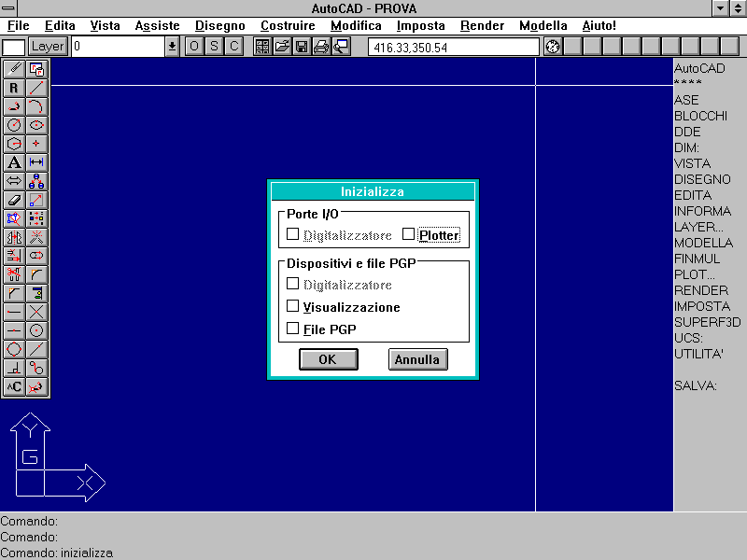Select the Endpoint object snap
The width and height of the screenshot is (747, 560).
click(14, 312)
